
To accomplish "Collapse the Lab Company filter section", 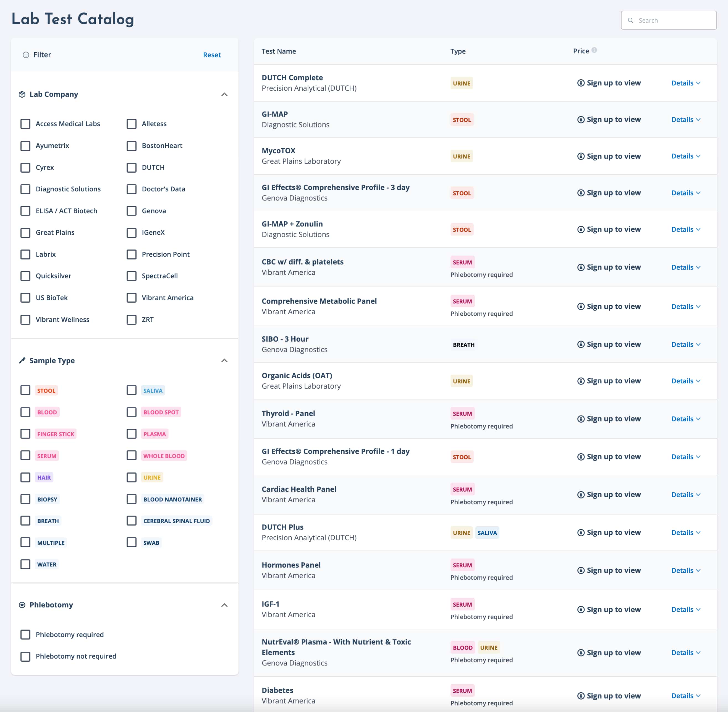I will pyautogui.click(x=225, y=94).
